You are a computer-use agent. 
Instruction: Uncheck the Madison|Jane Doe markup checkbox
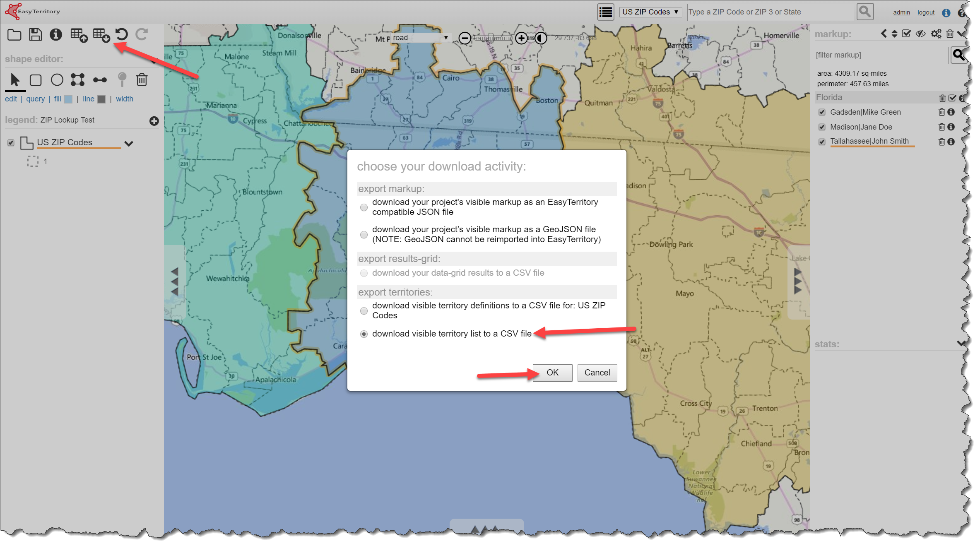point(822,127)
